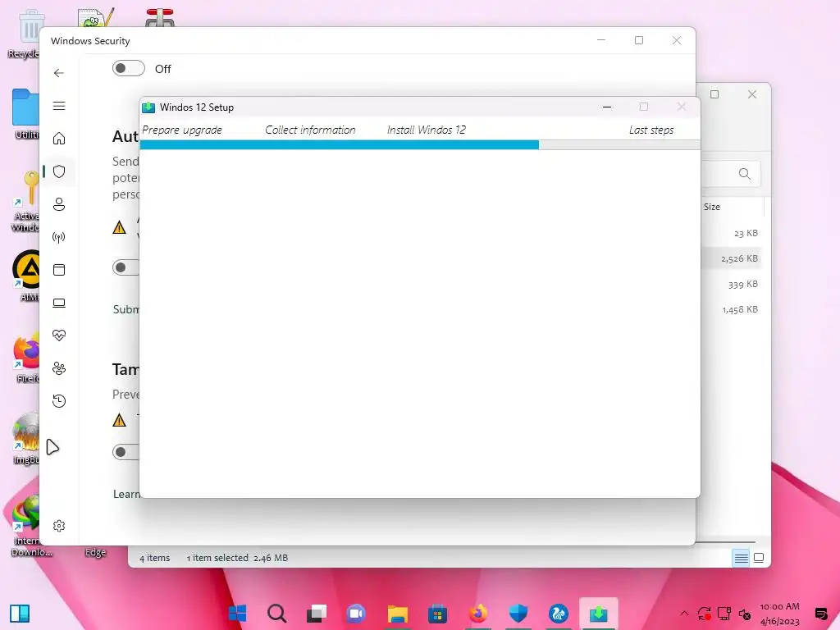
Task: Open the blue round browser taskbar icon
Action: [x=558, y=614]
